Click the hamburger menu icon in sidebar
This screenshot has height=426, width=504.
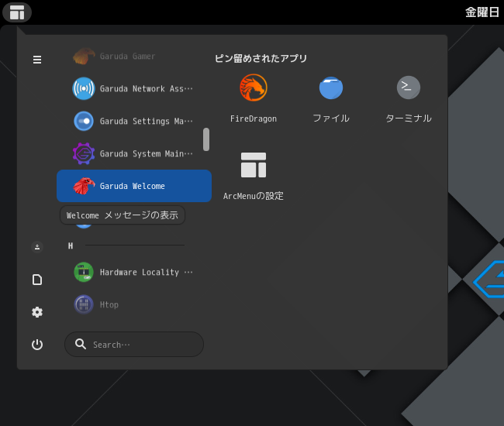click(x=37, y=60)
